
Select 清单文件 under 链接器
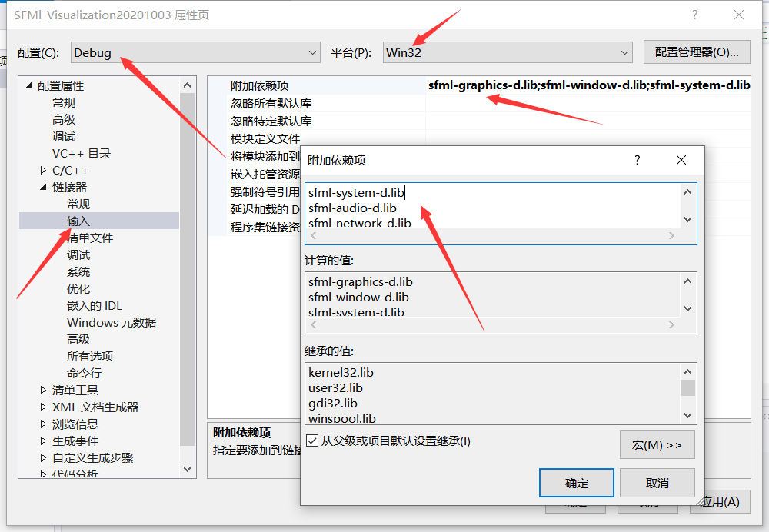(90, 238)
